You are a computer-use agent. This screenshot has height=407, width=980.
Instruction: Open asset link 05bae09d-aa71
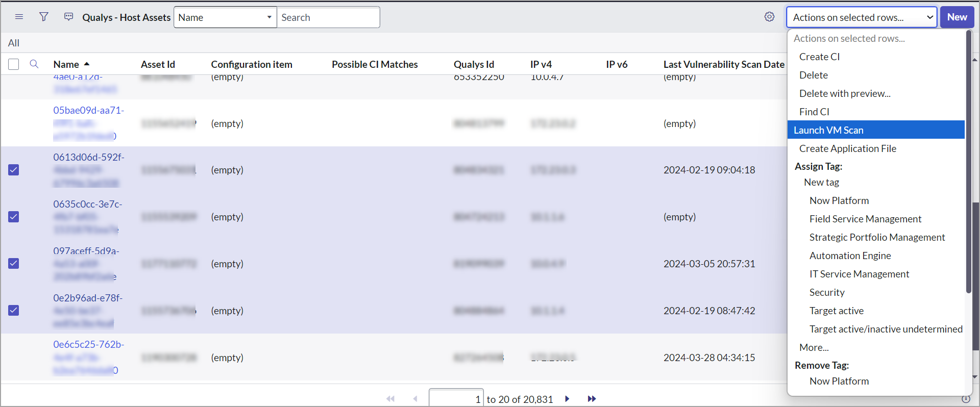[88, 123]
